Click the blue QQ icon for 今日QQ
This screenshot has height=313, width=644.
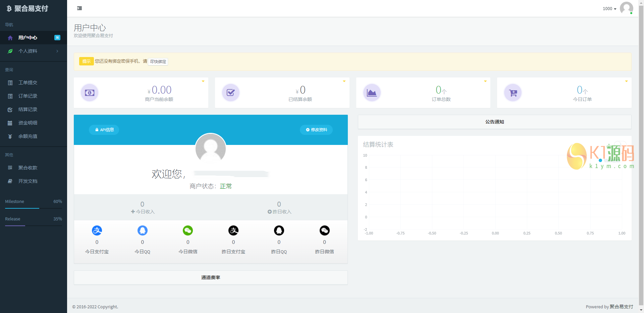(x=143, y=230)
